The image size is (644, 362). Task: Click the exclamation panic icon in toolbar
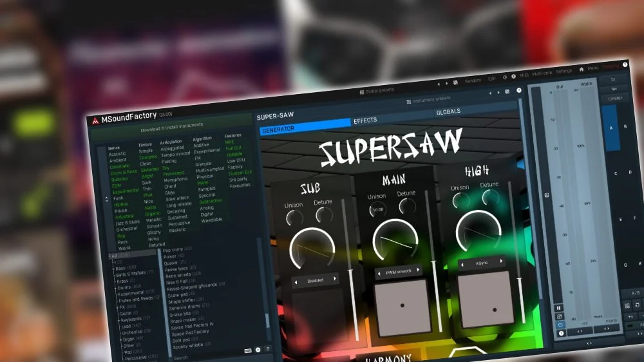[513, 76]
